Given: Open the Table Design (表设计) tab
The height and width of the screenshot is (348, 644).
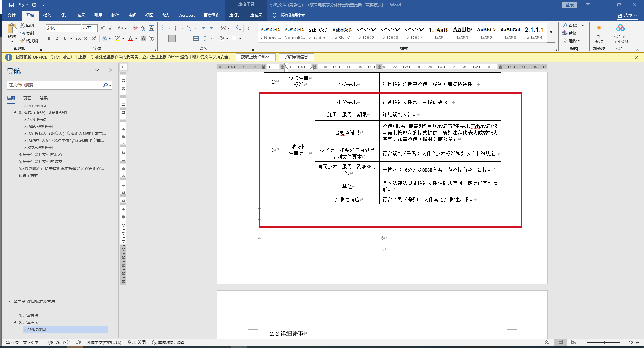Looking at the screenshot, I should point(235,15).
